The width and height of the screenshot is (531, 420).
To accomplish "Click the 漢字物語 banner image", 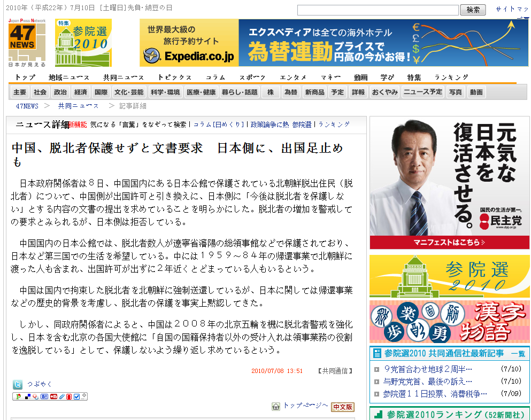I will (x=449, y=322).
